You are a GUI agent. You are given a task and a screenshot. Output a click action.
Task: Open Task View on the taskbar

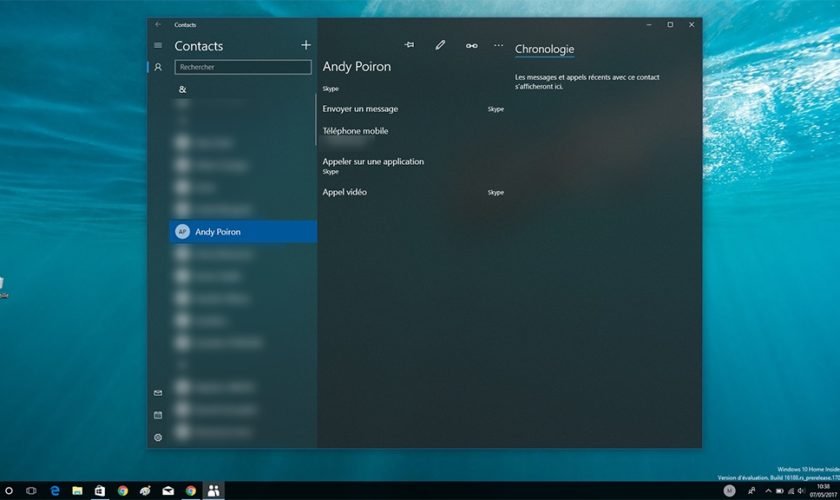31,490
